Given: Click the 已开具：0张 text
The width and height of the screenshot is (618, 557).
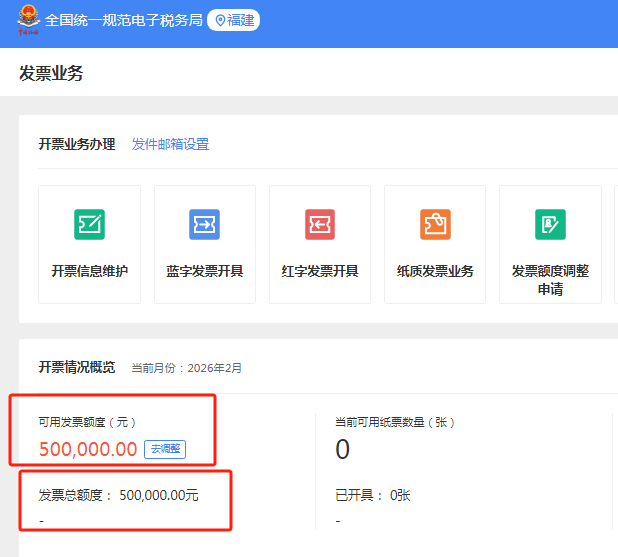Looking at the screenshot, I should click(373, 495).
